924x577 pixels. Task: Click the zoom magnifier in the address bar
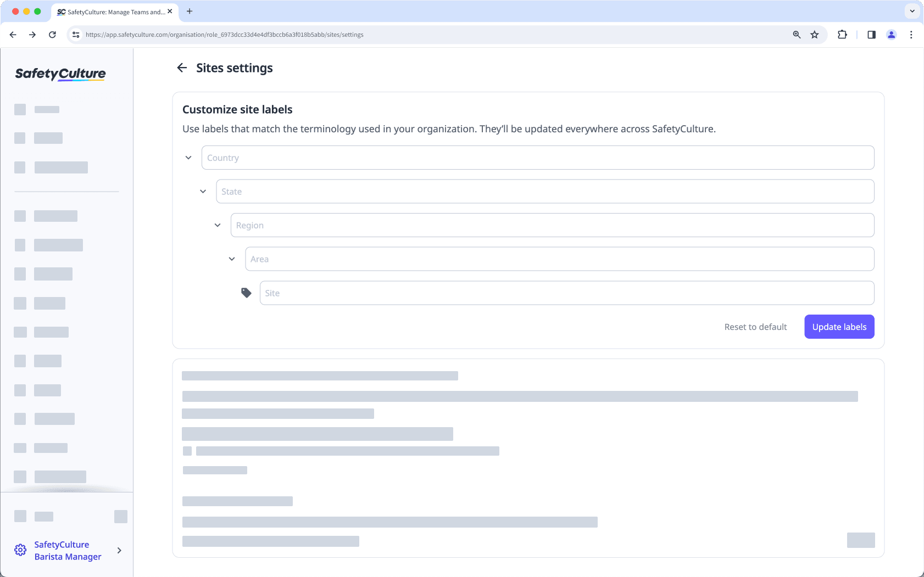797,34
